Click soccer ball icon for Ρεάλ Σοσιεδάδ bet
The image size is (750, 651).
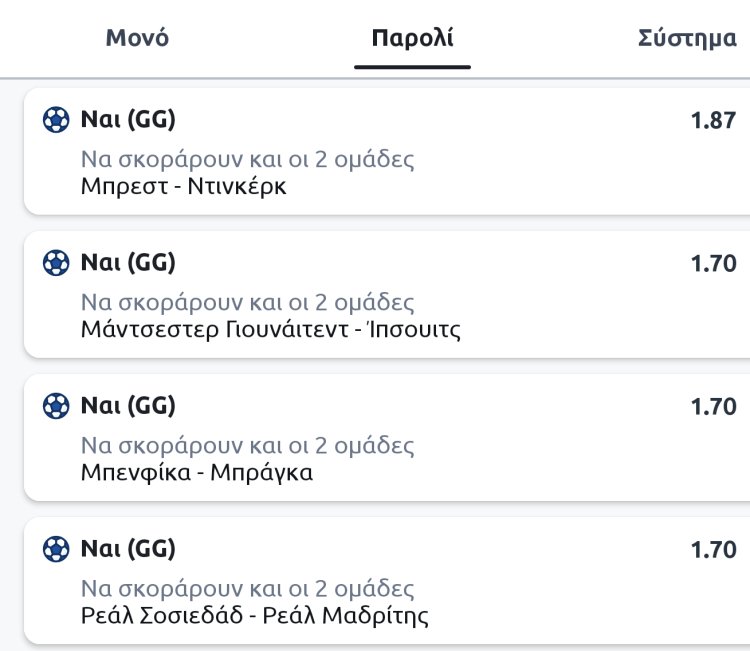point(56,549)
